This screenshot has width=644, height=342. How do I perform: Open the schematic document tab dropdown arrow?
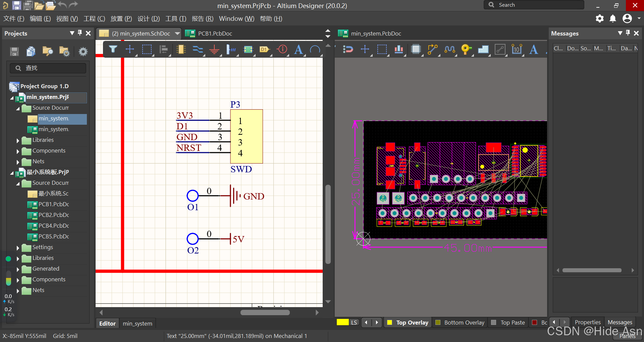(x=177, y=34)
